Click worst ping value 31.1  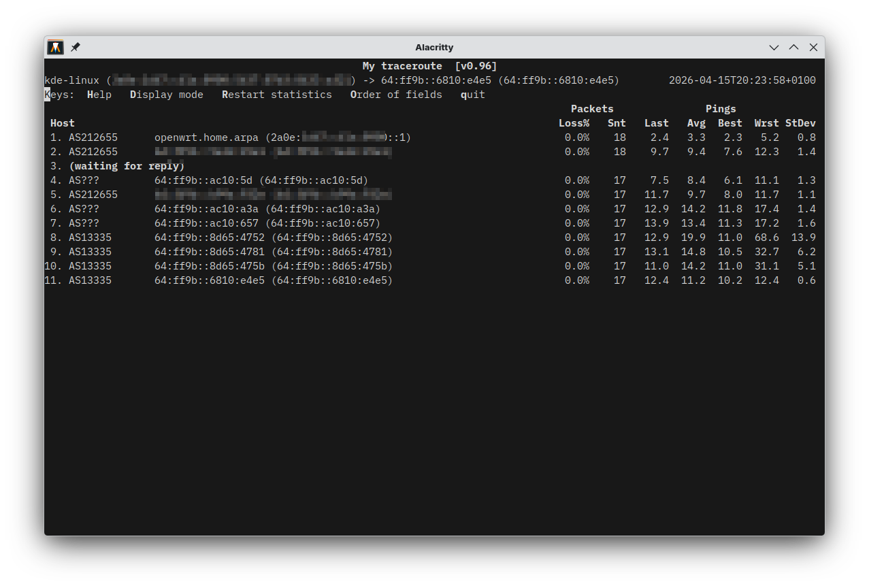click(767, 266)
